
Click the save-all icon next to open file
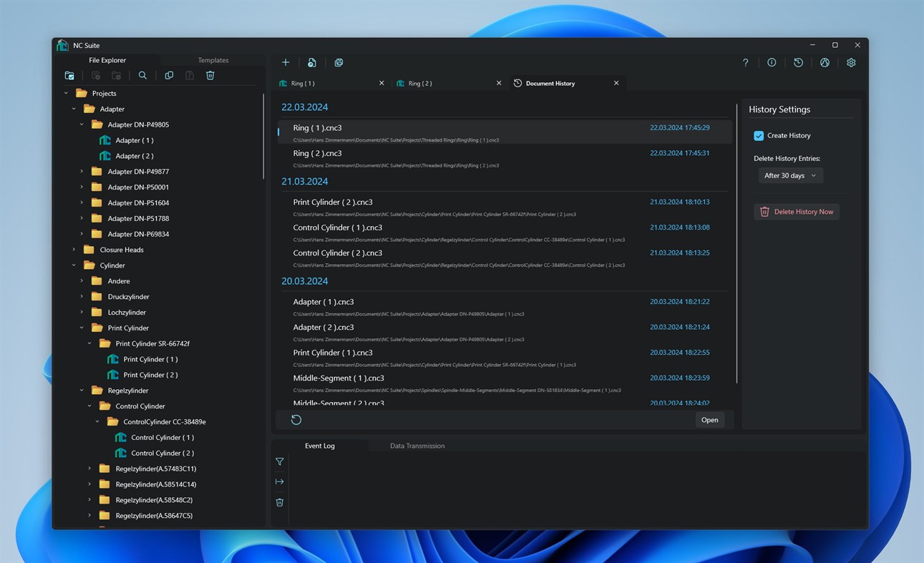coord(339,62)
